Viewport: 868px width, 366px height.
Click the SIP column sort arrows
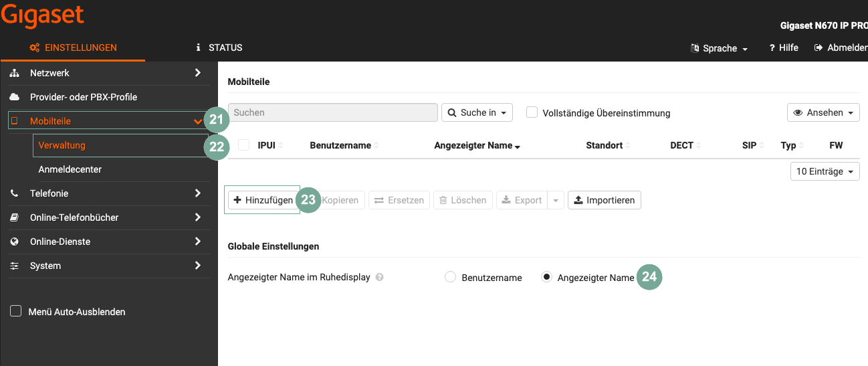coord(762,145)
